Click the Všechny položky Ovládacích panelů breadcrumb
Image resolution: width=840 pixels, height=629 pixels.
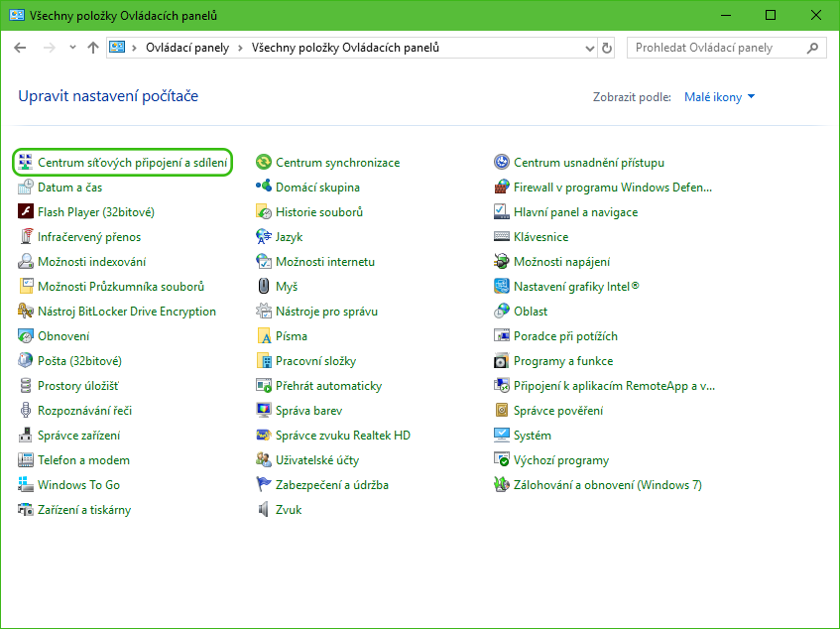point(345,48)
